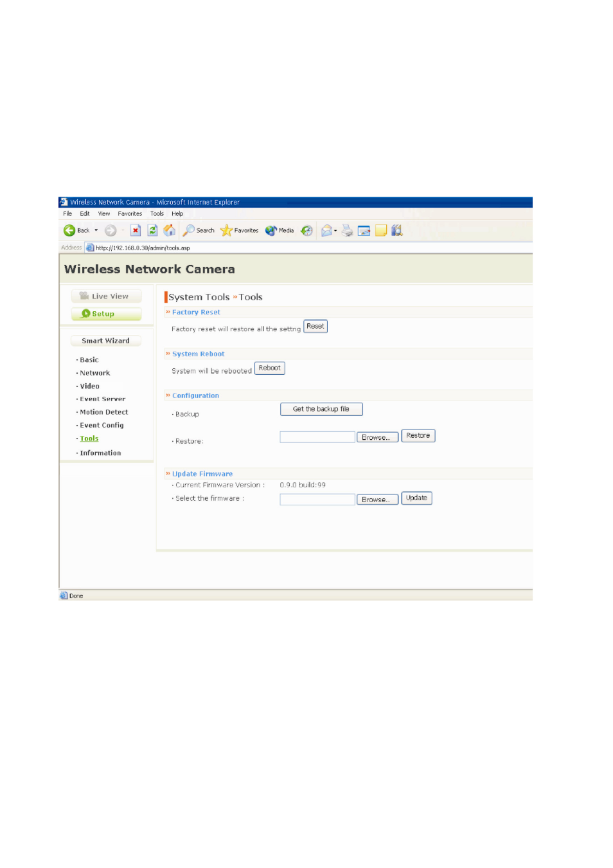613x868 pixels.
Task: Browse for a firmware file
Action: tap(377, 500)
